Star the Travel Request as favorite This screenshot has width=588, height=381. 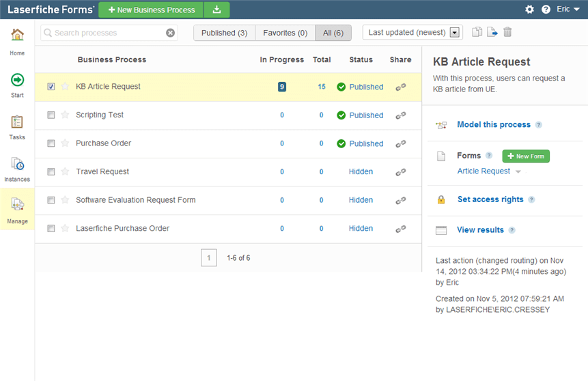coord(65,172)
